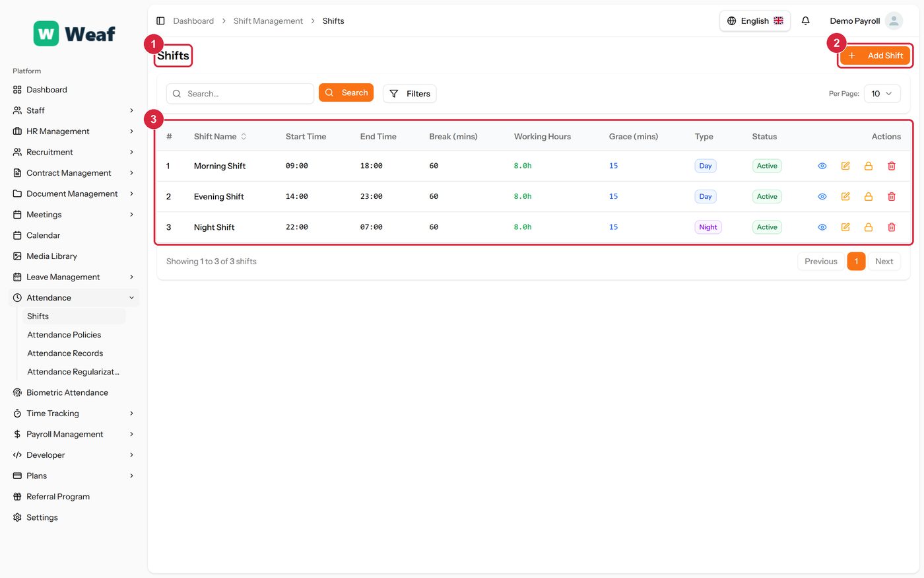
Task: Expand the Leave Management chevron
Action: click(x=131, y=277)
